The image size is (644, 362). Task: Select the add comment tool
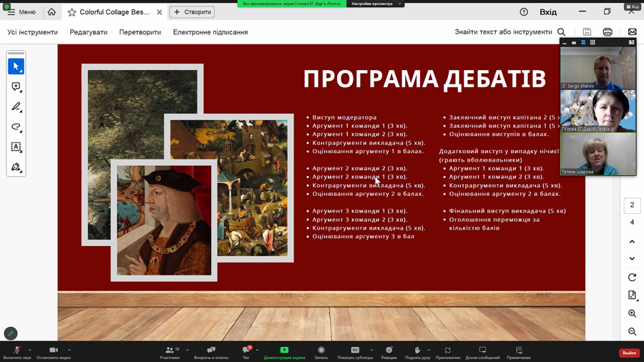click(16, 87)
